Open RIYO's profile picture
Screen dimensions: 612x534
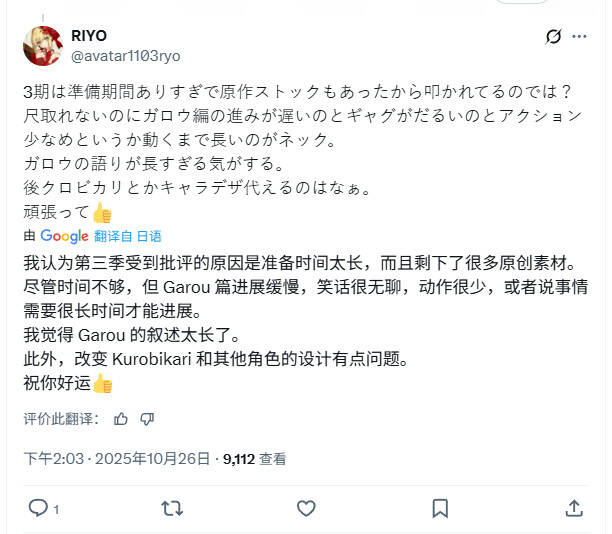pos(43,46)
